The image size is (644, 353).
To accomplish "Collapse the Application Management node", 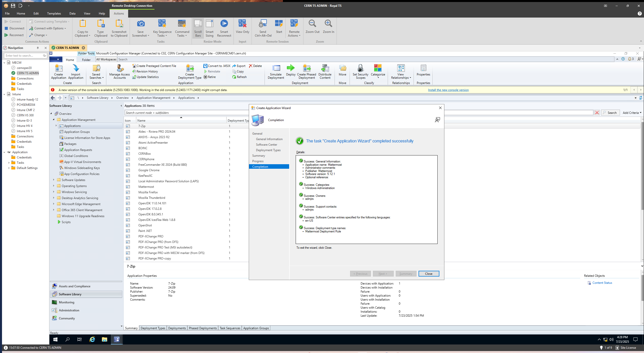I will point(54,120).
